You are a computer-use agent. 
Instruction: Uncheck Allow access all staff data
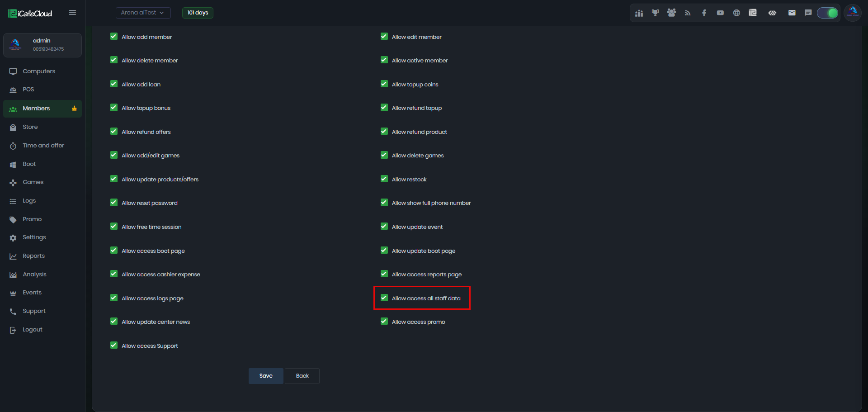point(384,298)
